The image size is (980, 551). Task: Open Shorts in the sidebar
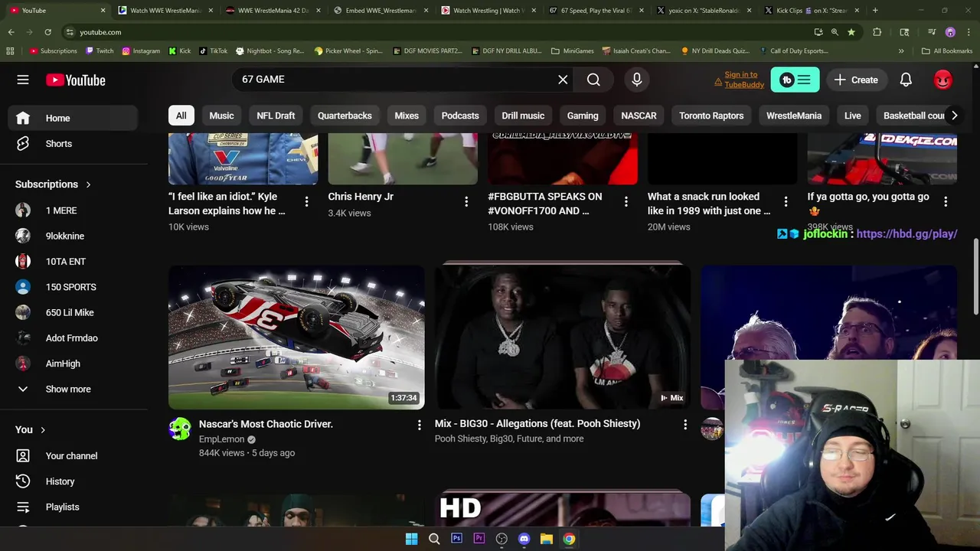click(73, 144)
